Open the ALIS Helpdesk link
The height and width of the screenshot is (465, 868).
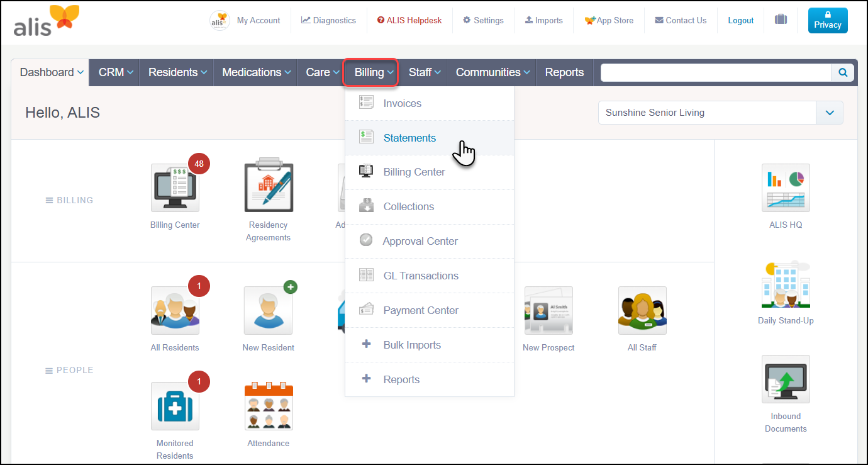click(x=409, y=20)
